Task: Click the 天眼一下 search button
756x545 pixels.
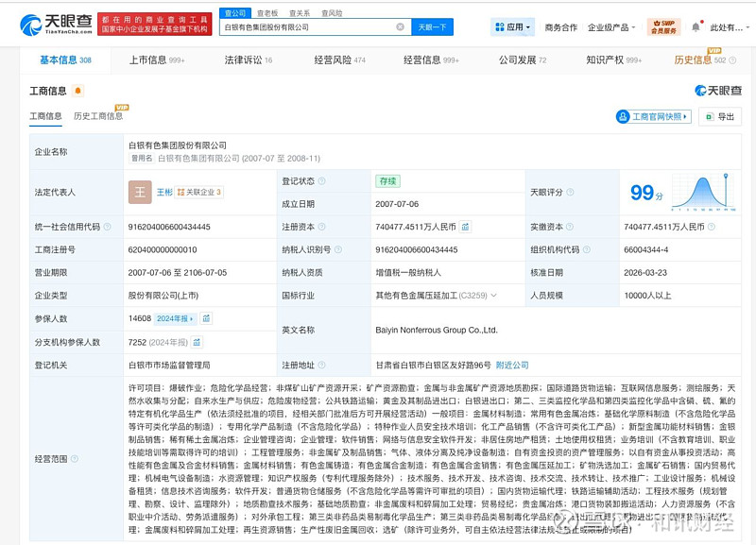Action: pos(433,27)
